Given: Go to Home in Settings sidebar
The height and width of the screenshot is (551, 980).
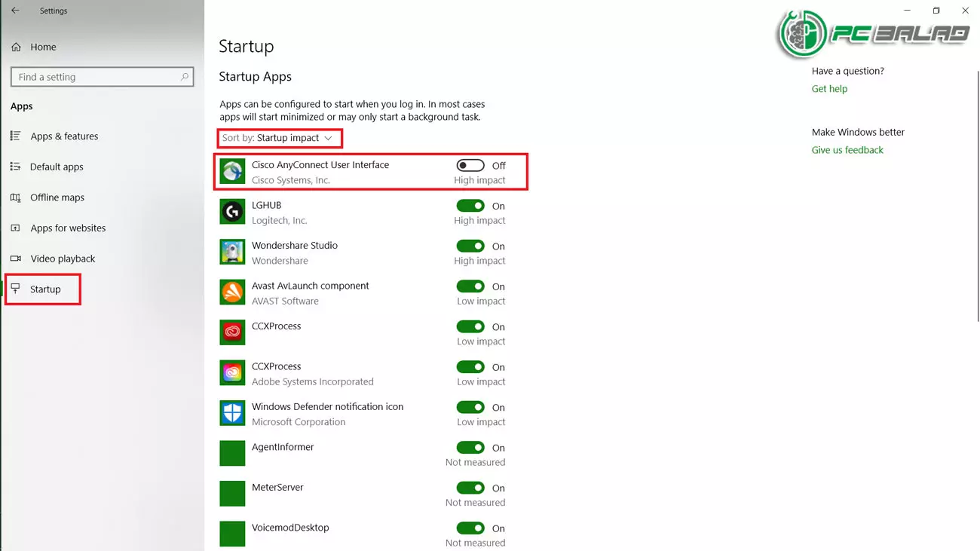Looking at the screenshot, I should pos(43,47).
